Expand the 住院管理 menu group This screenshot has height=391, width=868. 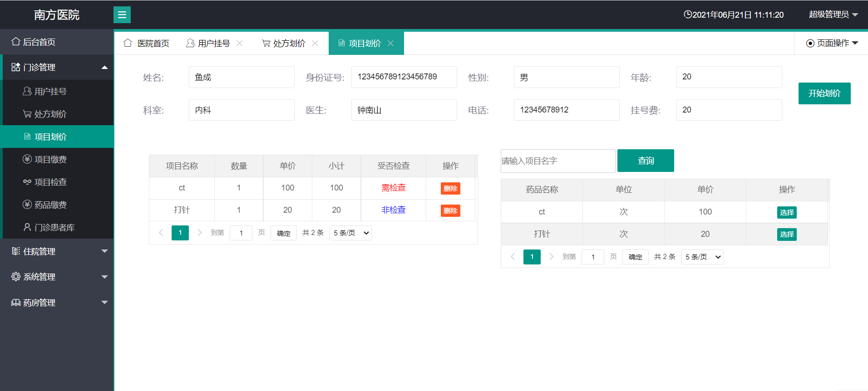pos(57,251)
